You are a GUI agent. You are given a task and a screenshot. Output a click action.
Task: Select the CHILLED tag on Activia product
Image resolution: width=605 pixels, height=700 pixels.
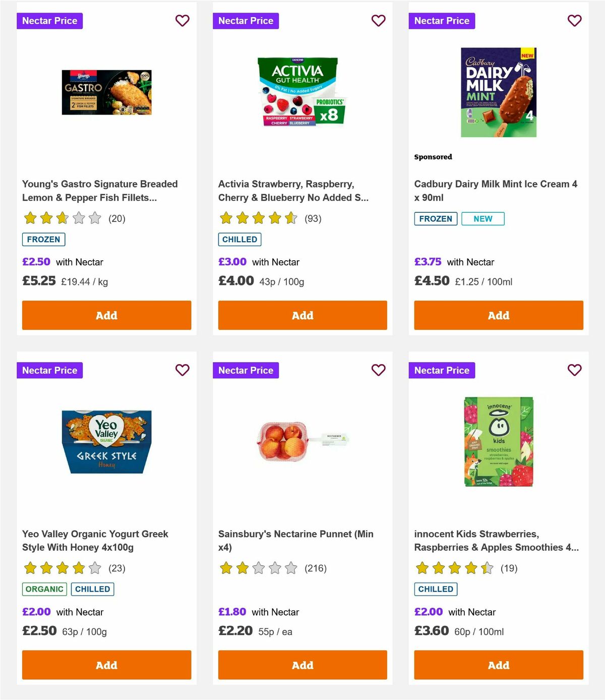(239, 239)
